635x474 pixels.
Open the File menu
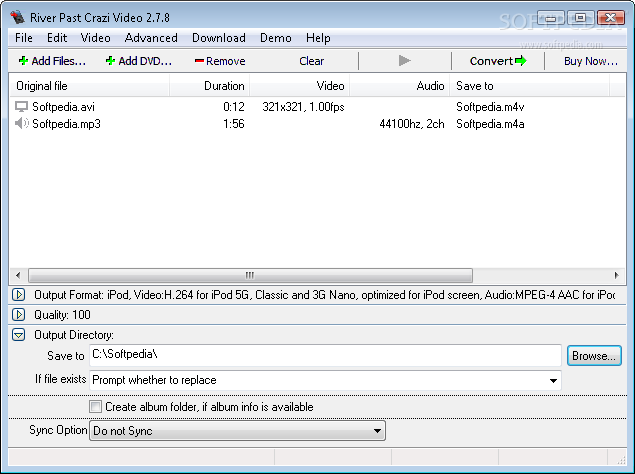[24, 38]
